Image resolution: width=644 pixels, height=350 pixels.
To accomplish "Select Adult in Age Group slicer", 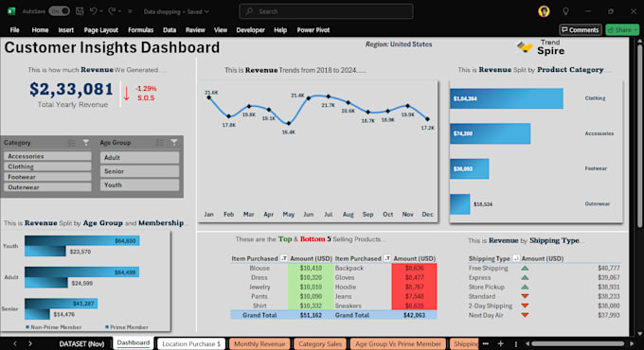I will point(139,158).
